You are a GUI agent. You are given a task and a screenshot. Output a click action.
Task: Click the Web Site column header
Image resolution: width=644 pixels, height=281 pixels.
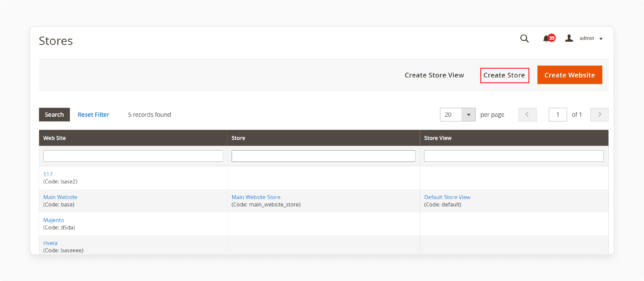pyautogui.click(x=133, y=138)
